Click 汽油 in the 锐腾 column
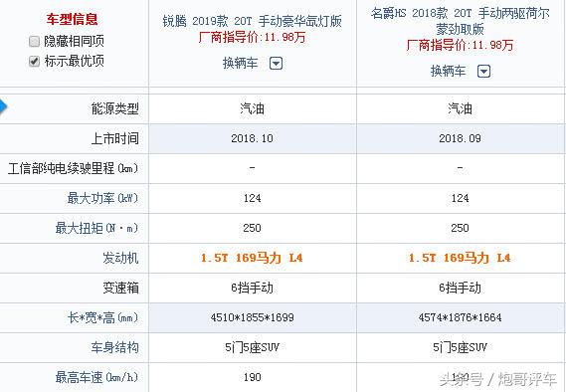This screenshot has width=566, height=392. click(x=252, y=108)
